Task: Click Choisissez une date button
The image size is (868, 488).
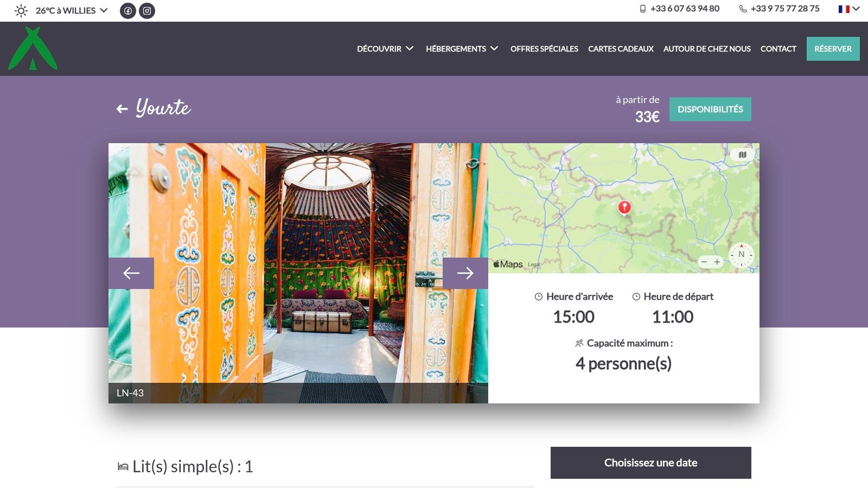Action: (651, 463)
